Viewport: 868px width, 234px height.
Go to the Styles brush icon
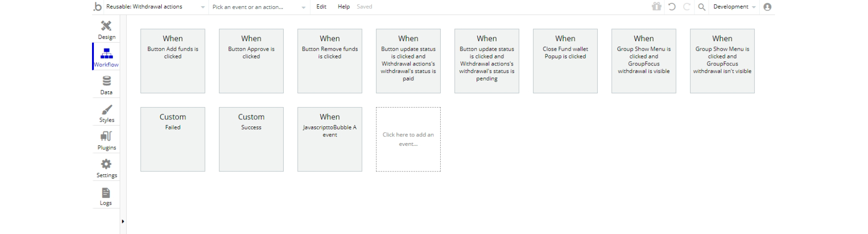point(106,110)
